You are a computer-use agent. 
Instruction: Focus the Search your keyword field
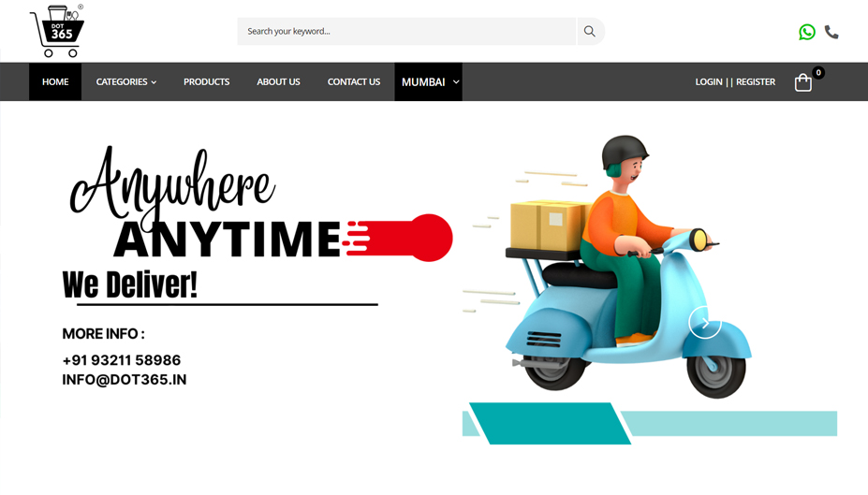407,32
